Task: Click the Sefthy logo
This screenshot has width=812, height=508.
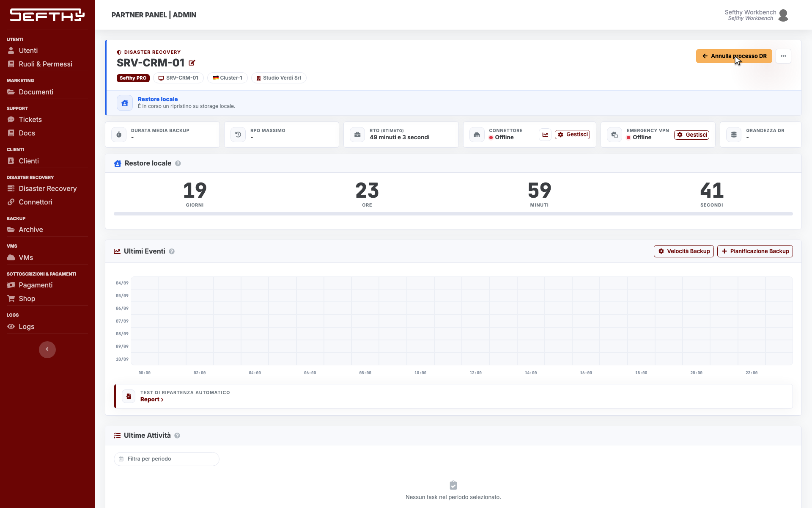Action: tap(47, 15)
